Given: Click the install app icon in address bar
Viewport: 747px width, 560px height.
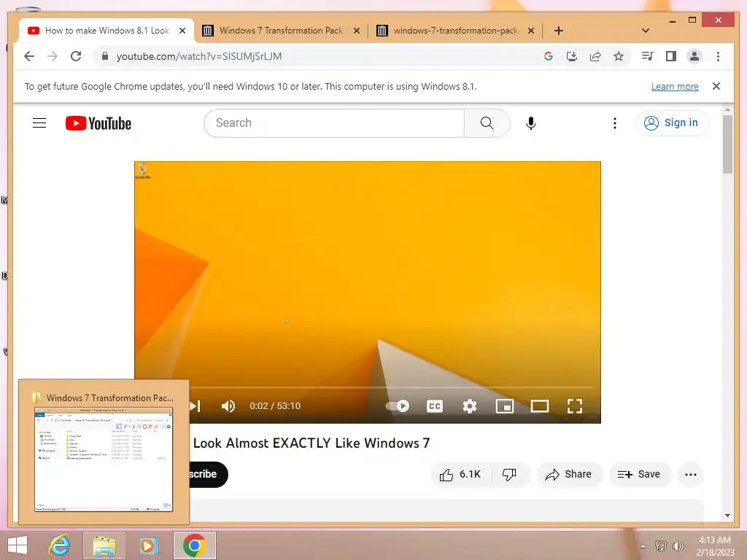Looking at the screenshot, I should point(572,56).
